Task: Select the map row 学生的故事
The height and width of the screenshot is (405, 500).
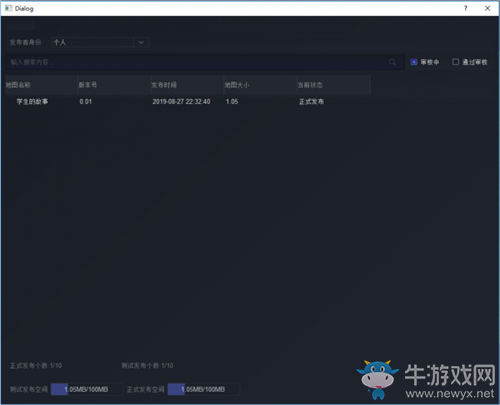Action: click(188, 102)
